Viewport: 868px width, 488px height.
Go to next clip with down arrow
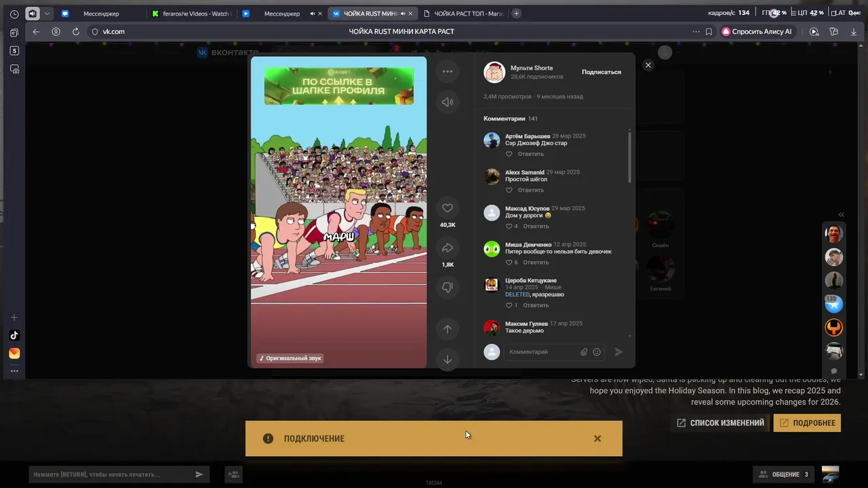pos(448,359)
